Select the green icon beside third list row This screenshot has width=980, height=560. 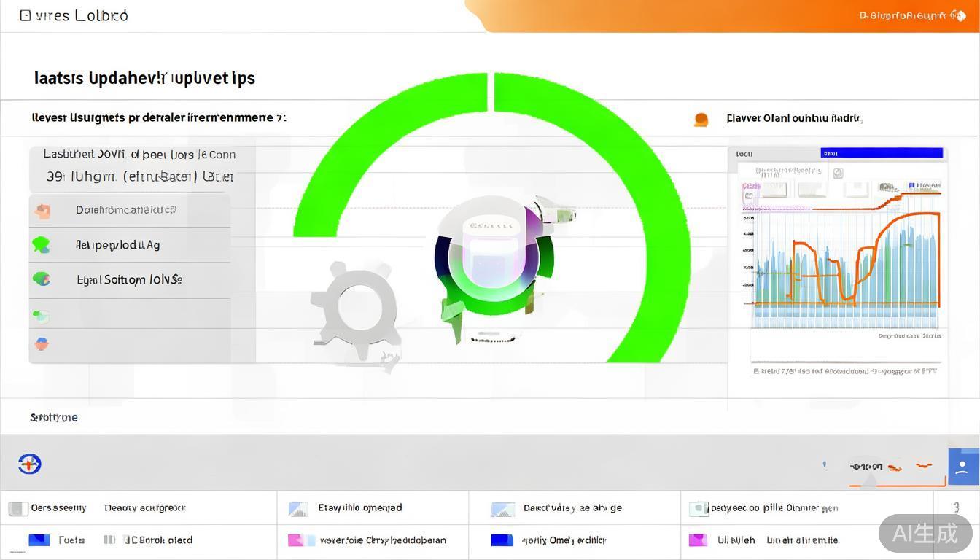(x=42, y=279)
